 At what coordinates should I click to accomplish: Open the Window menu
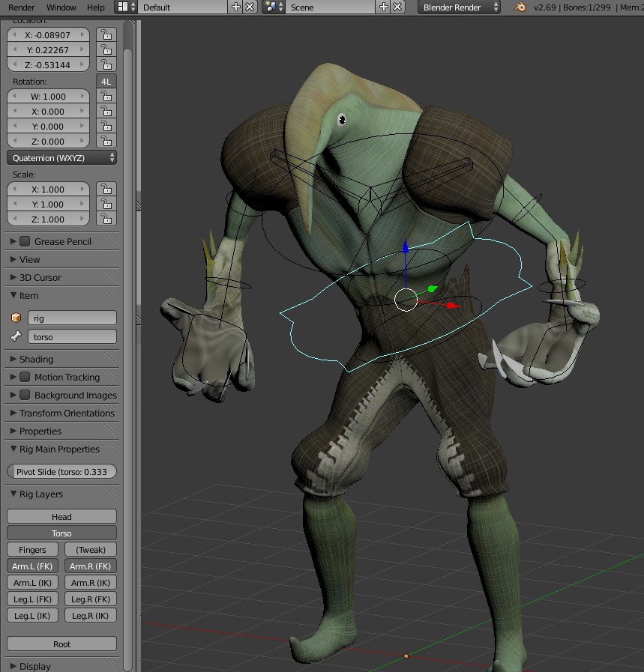tap(61, 7)
